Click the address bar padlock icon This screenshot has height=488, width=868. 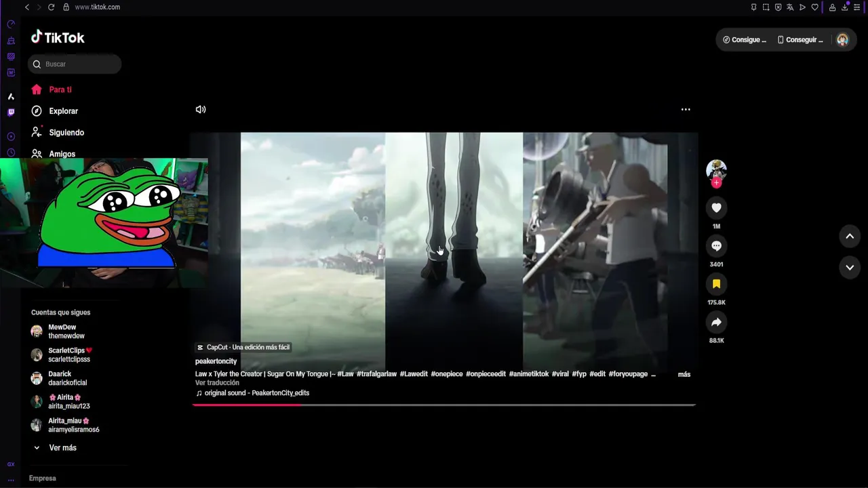(66, 7)
